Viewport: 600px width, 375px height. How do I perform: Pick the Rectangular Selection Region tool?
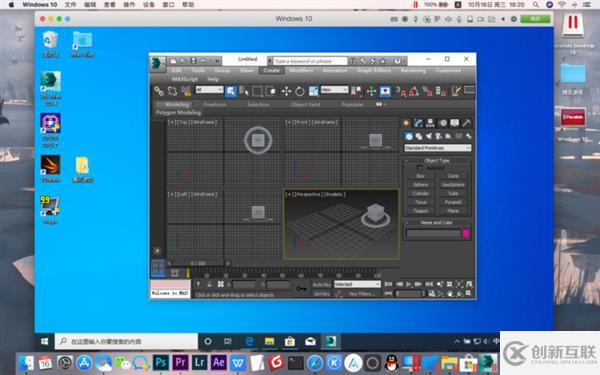coord(257,91)
